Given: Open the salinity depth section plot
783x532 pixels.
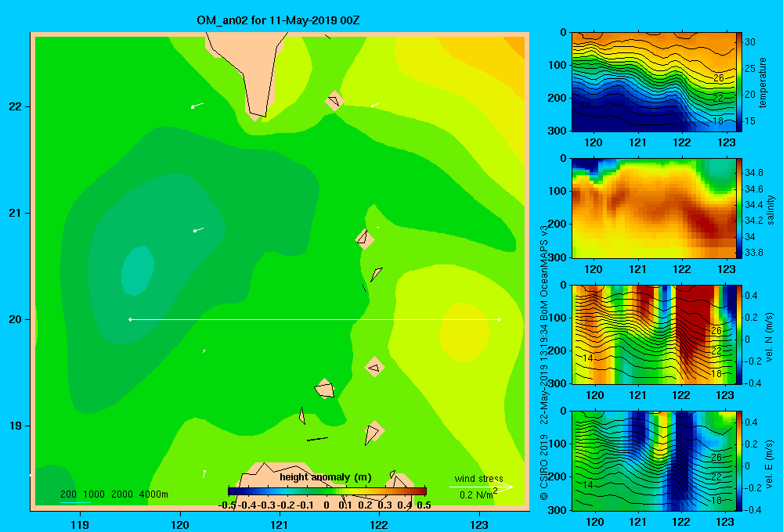Looking at the screenshot, I should tap(654, 209).
